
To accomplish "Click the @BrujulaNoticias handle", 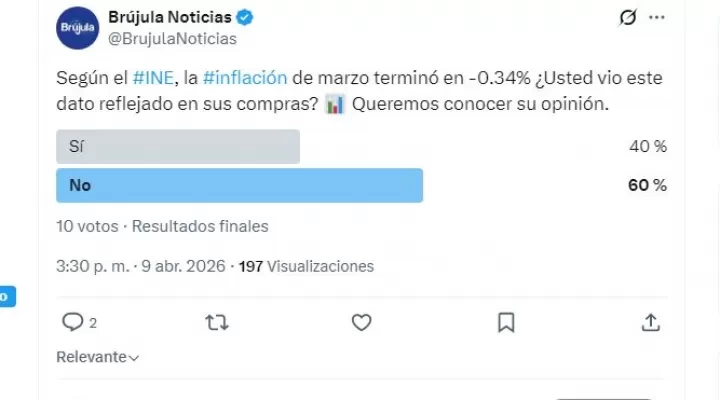I will tap(171, 38).
